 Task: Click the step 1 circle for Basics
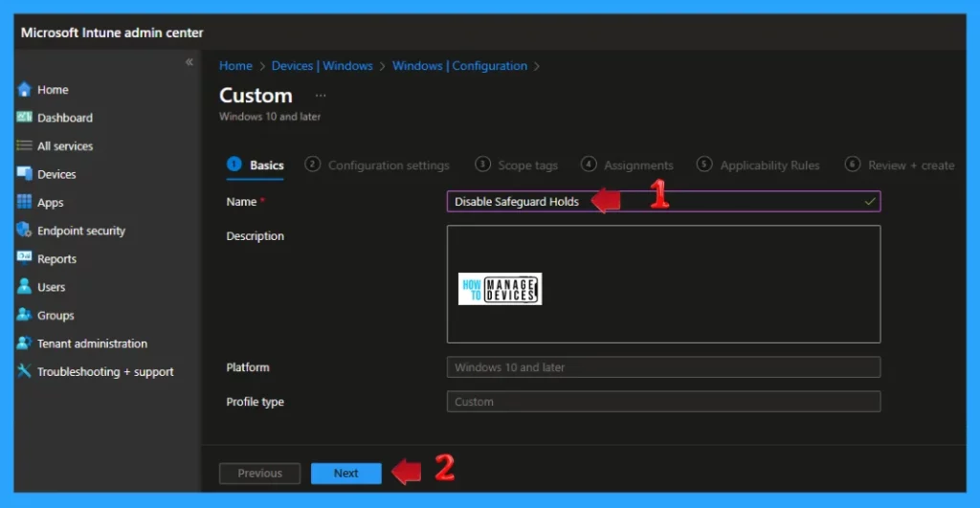pyautogui.click(x=234, y=164)
